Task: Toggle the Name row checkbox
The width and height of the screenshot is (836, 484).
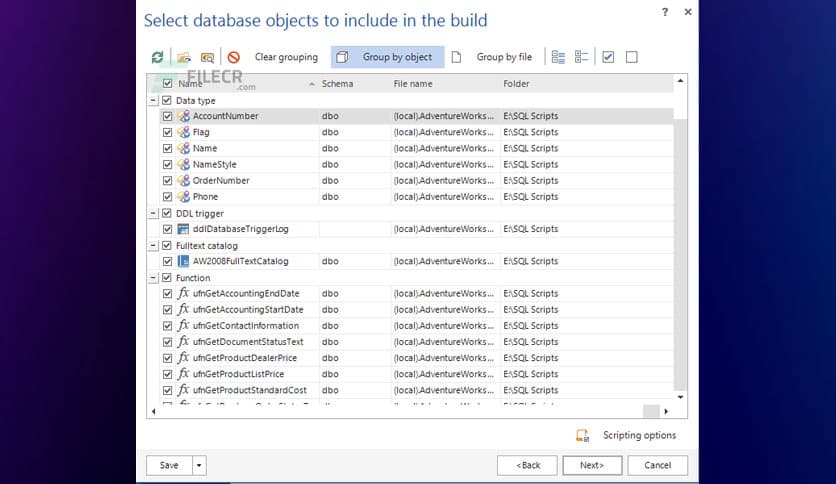Action: coord(167,148)
